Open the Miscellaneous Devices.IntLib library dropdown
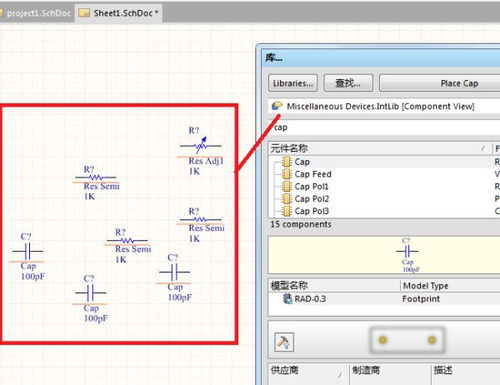The image size is (500, 385). point(384,106)
